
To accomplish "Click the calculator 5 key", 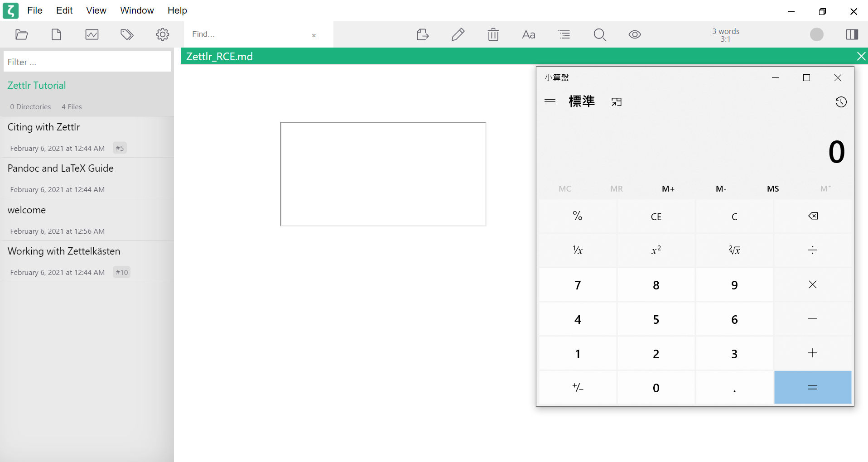I will (656, 319).
